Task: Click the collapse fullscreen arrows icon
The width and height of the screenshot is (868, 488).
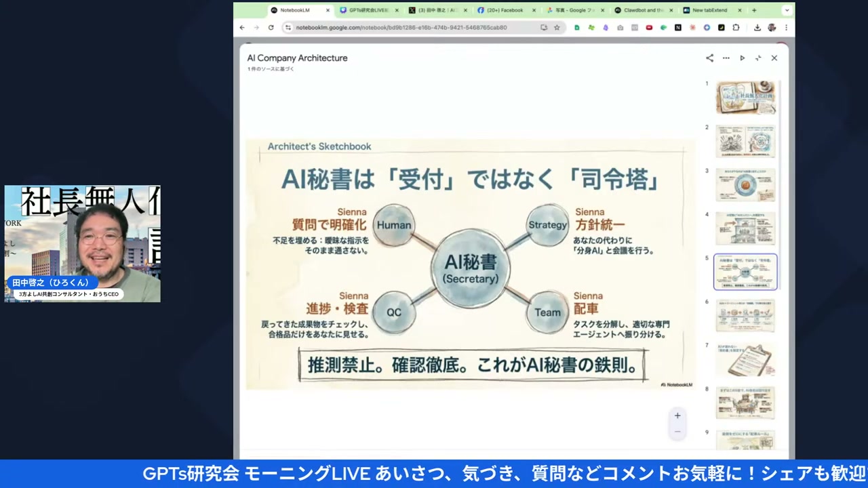Action: coord(758,58)
